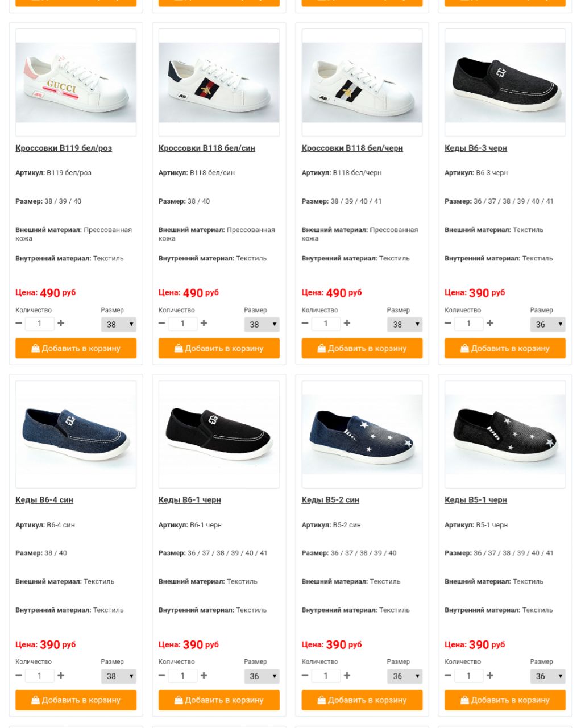
Task: Click Gucci sneaker product thumbnail
Action: (76, 82)
